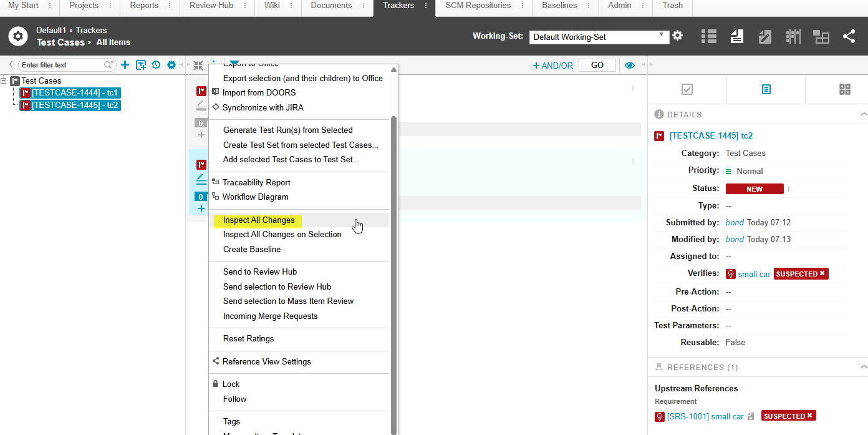Collapse the Test Cases tree node
868x435 pixels.
click(x=4, y=81)
